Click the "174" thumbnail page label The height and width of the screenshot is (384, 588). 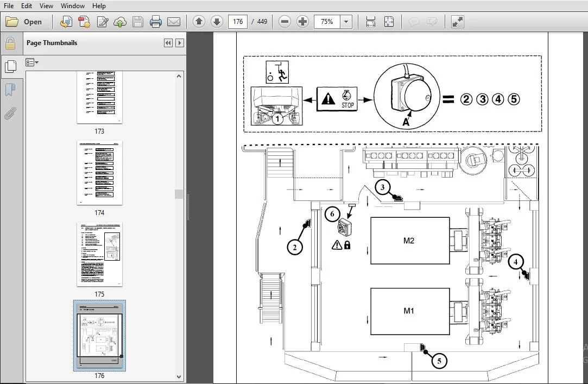point(99,212)
